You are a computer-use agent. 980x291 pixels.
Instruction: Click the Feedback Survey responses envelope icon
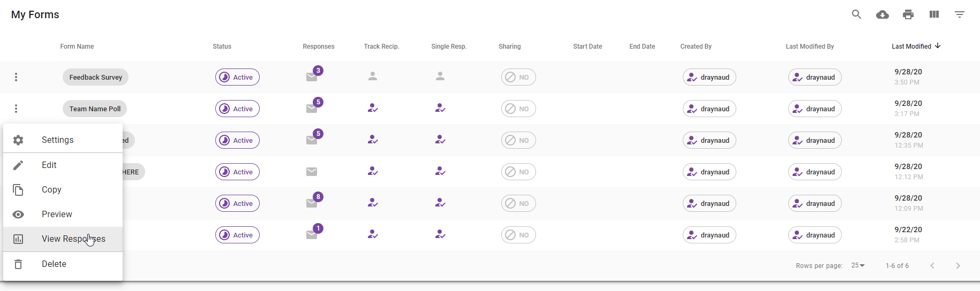click(x=312, y=77)
